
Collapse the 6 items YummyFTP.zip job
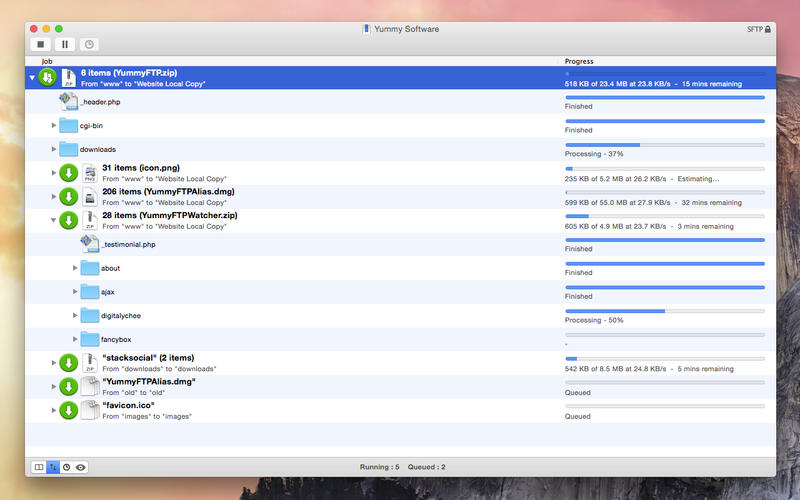coord(32,78)
